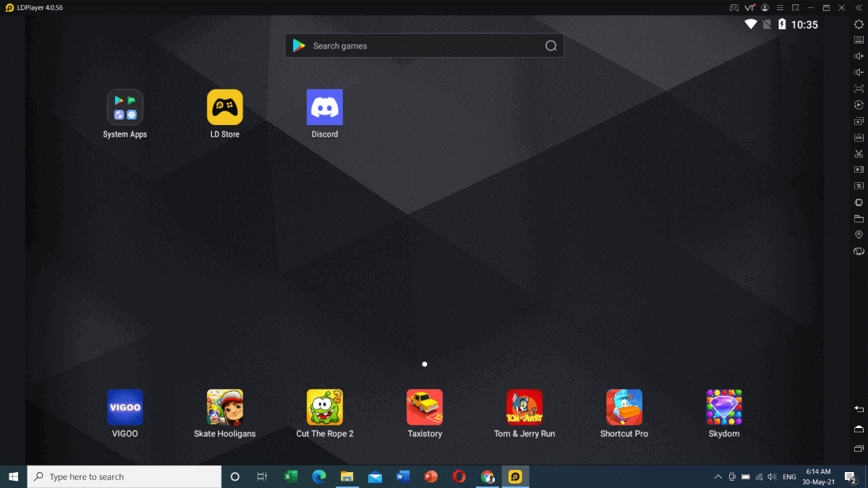Screen dimensions: 868x488
Task: Collapse the right sidebar with double chevron
Action: pos(859,7)
